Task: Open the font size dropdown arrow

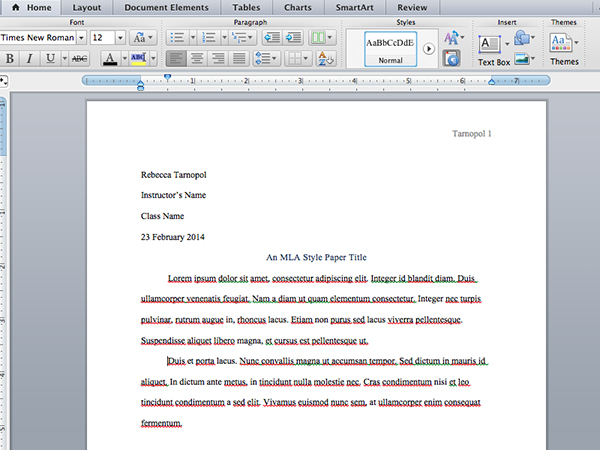Action: (120, 38)
